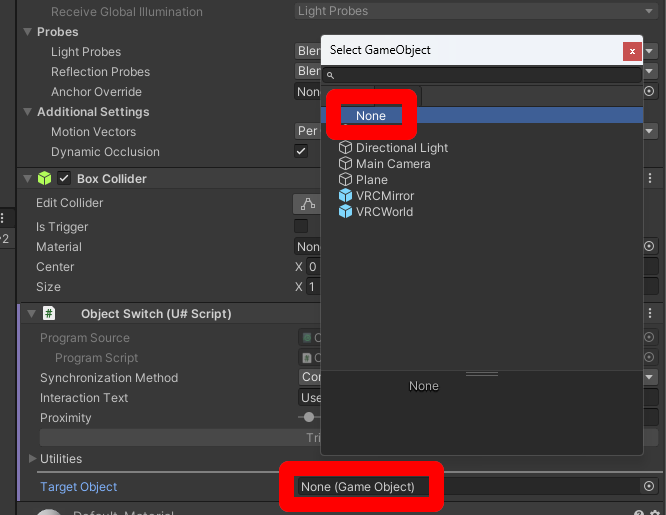This screenshot has width=666, height=515.
Task: Collapse the Box Collider component
Action: click(28, 179)
